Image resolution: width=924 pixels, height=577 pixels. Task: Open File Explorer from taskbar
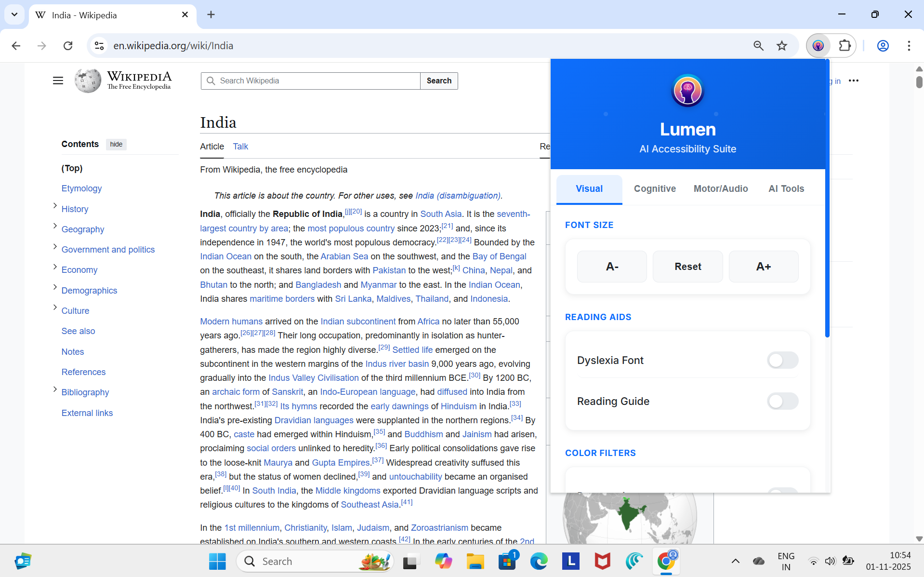[x=475, y=561]
